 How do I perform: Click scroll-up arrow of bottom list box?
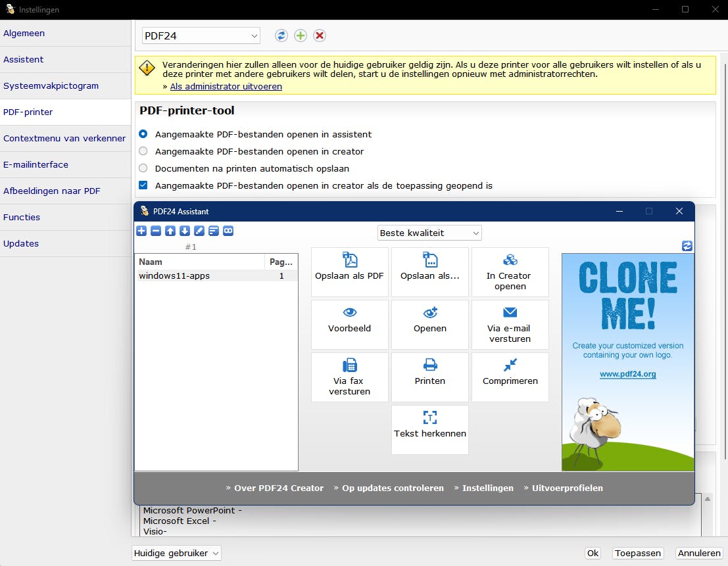pos(708,499)
